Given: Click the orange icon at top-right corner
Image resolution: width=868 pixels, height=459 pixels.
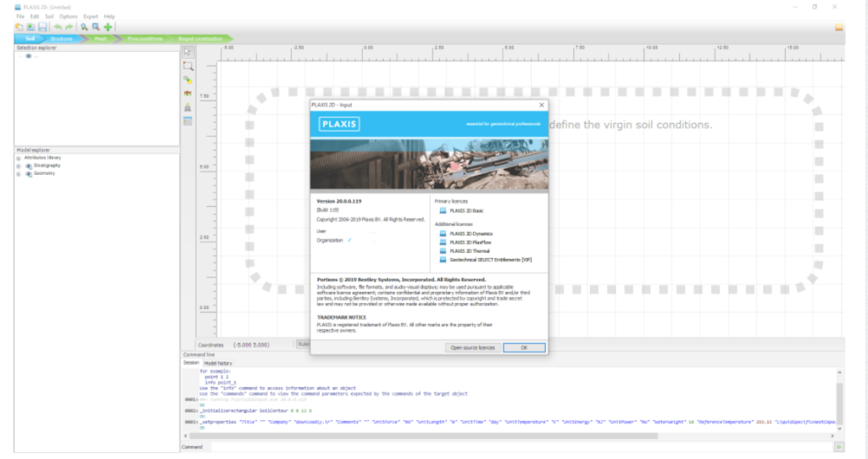Looking at the screenshot, I should point(839,27).
